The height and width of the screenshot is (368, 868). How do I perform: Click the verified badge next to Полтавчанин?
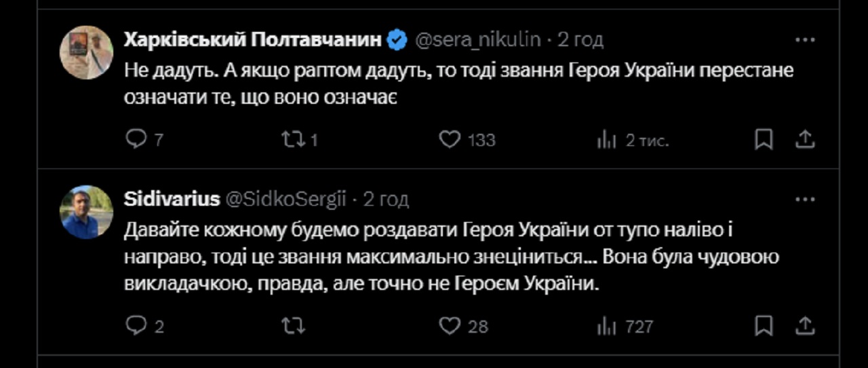point(397,41)
